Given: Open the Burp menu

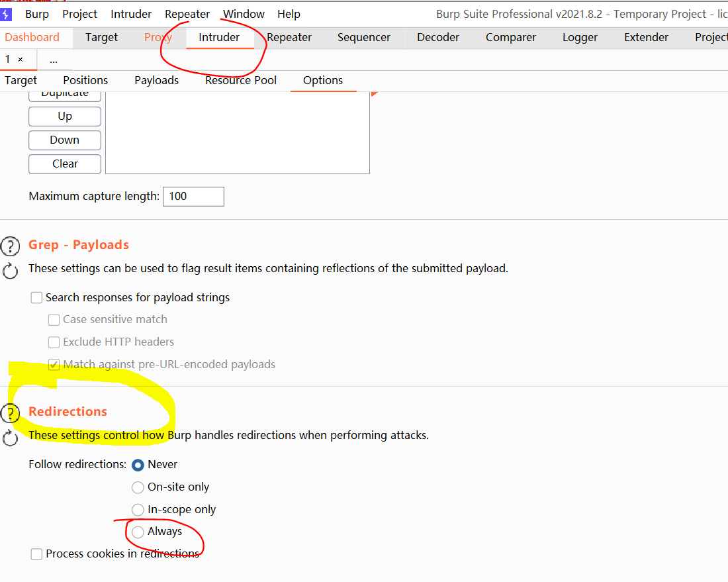Looking at the screenshot, I should click(37, 15).
